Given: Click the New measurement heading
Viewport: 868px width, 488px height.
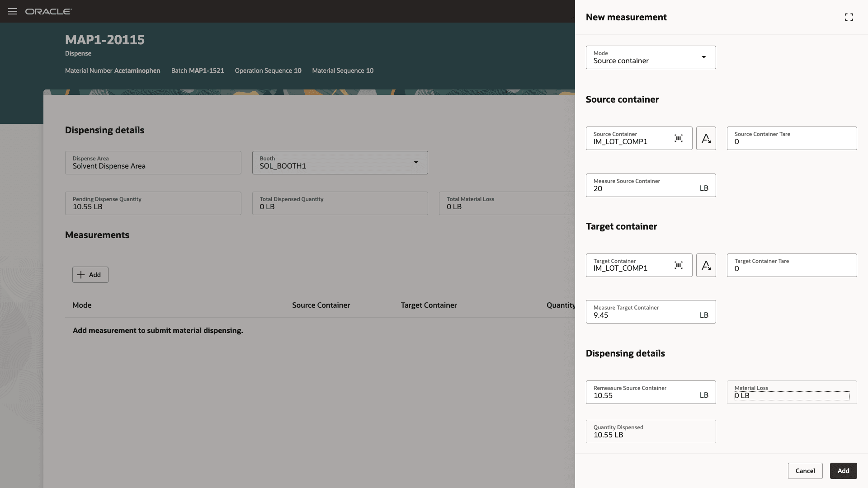Looking at the screenshot, I should tap(626, 17).
